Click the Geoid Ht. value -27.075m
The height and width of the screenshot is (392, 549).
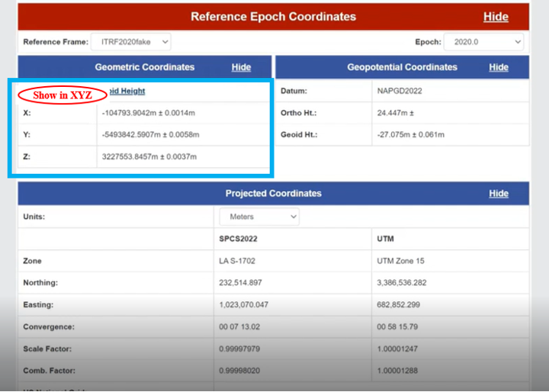tap(410, 135)
